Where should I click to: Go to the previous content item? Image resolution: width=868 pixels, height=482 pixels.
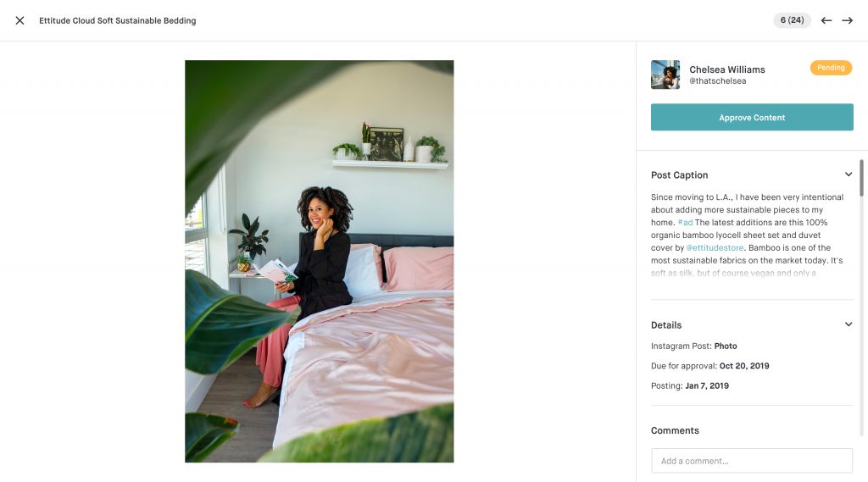(826, 20)
